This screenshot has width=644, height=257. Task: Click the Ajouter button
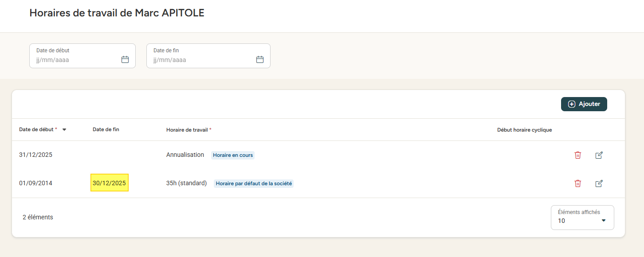coord(584,104)
